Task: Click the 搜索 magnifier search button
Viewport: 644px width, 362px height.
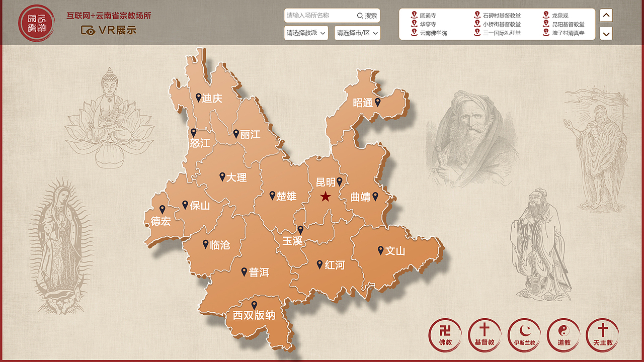Action: pos(367,16)
